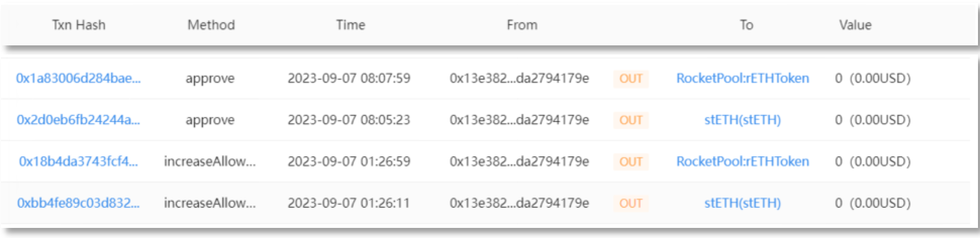Open stETH(stETH) link in second row
The width and height of the screenshot is (980, 238).
[743, 120]
